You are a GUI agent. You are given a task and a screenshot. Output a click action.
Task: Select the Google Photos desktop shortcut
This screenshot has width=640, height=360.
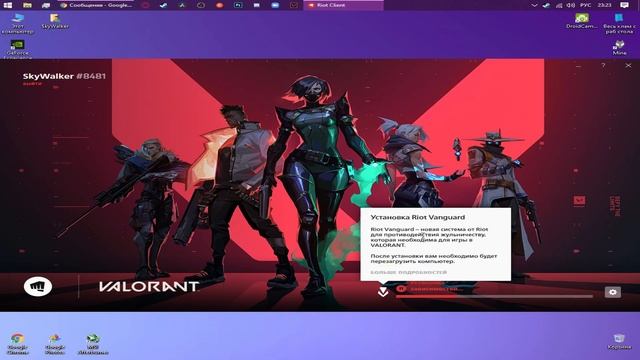pyautogui.click(x=55, y=344)
